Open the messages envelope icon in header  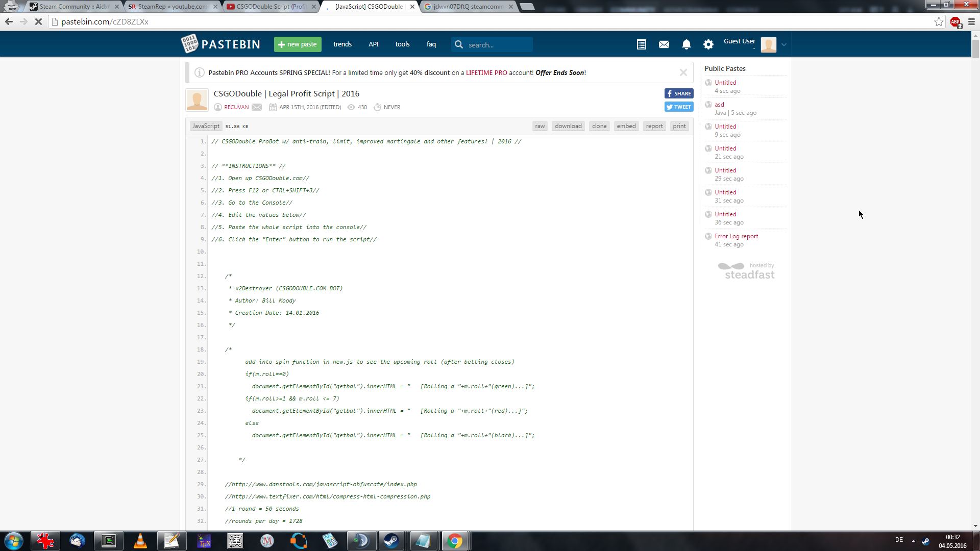click(664, 45)
